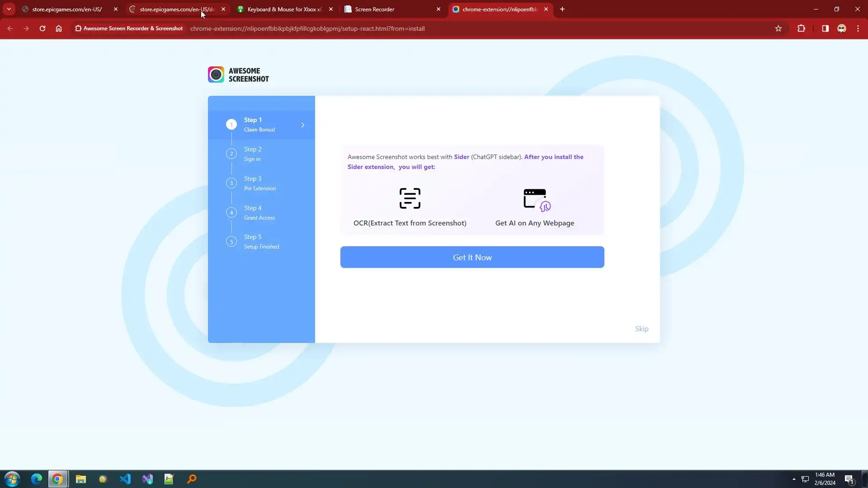Click the Get It Now button
868x488 pixels.
pyautogui.click(x=472, y=257)
